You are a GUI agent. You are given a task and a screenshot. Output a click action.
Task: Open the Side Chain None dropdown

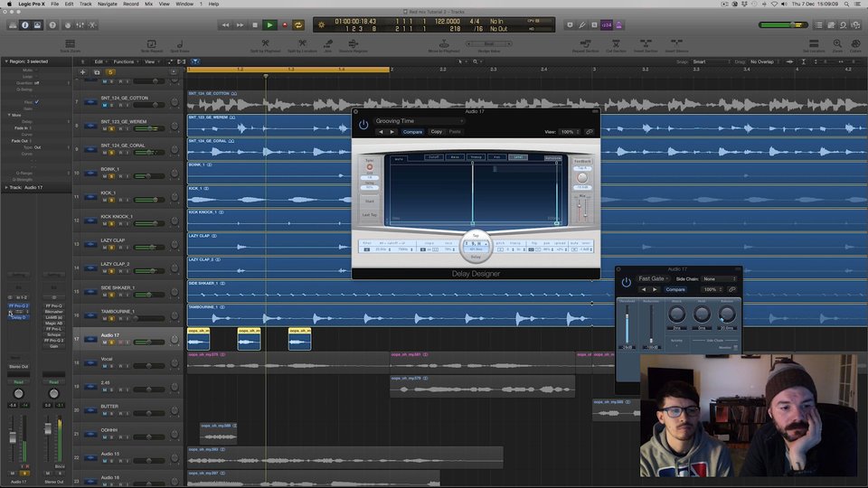[x=719, y=279]
